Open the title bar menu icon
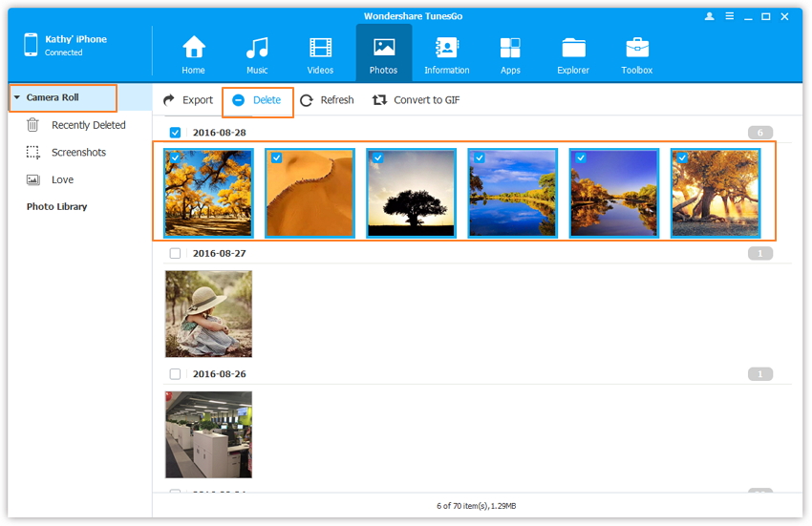Screen dimensions: 812x526 pos(728,16)
